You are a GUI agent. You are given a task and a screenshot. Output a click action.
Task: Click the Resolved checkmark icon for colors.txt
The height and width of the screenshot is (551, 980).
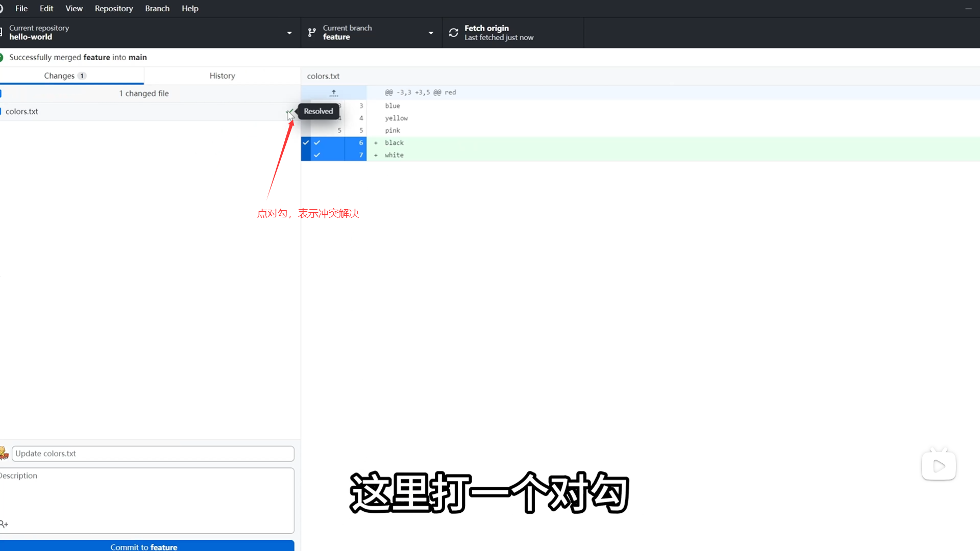[289, 112]
